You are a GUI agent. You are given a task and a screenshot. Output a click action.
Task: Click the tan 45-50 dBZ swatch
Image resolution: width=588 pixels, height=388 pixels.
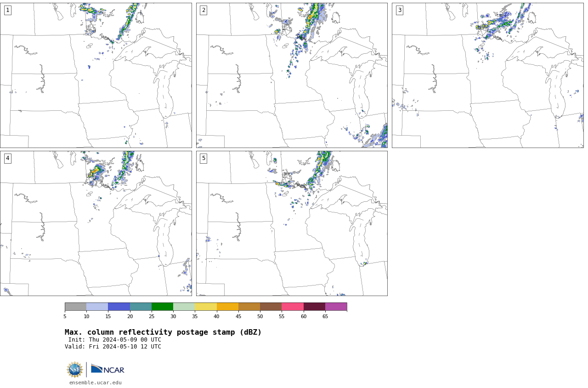pyautogui.click(x=249, y=307)
